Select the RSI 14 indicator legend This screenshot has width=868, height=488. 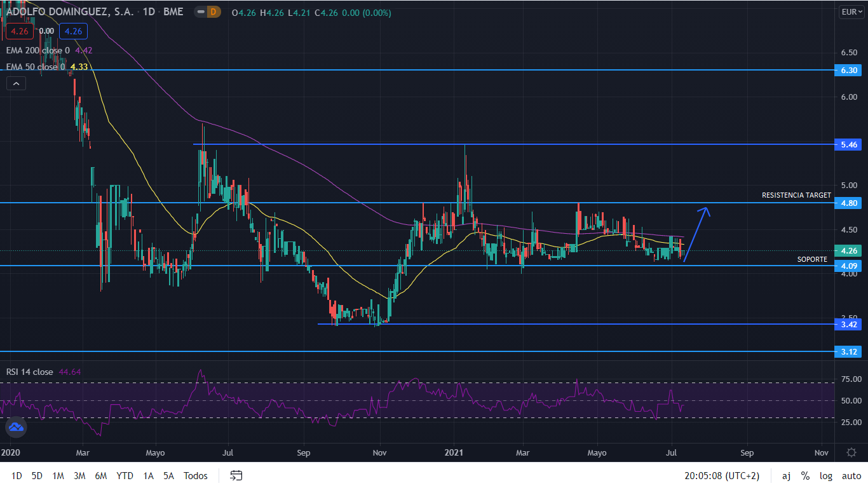click(30, 372)
